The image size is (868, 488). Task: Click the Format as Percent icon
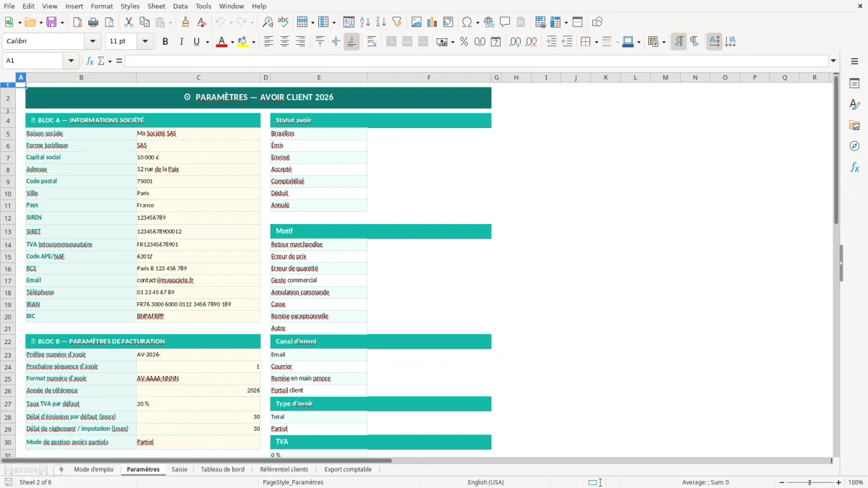pyautogui.click(x=464, y=42)
